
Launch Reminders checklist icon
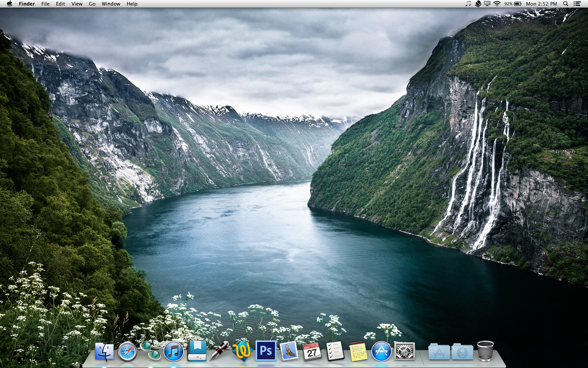(x=335, y=351)
